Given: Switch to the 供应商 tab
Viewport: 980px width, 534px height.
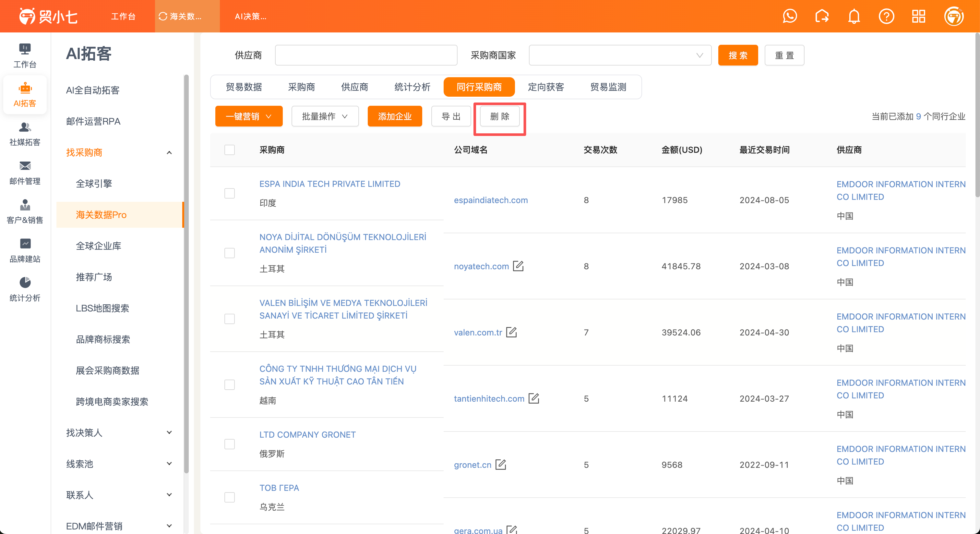Looking at the screenshot, I should [354, 87].
